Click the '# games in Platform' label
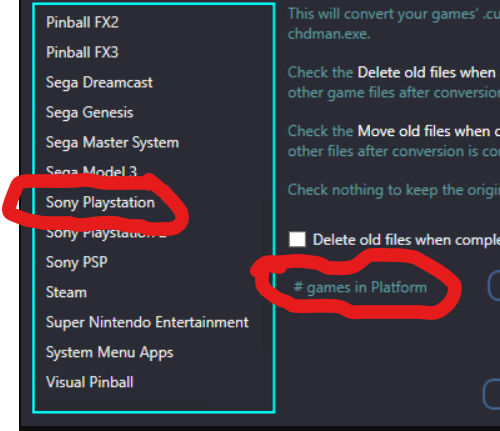This screenshot has height=431, width=500. click(x=360, y=287)
